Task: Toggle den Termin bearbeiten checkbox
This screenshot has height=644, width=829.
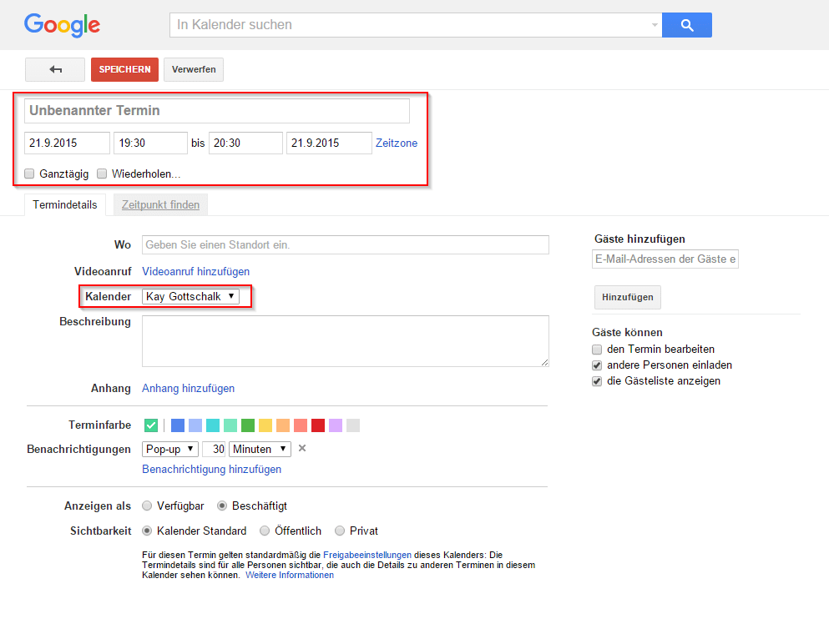Action: pyautogui.click(x=597, y=350)
